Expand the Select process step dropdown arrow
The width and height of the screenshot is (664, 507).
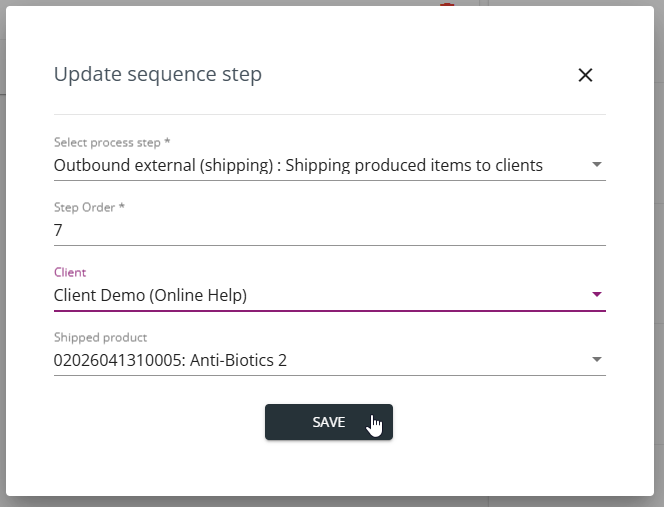(x=597, y=164)
